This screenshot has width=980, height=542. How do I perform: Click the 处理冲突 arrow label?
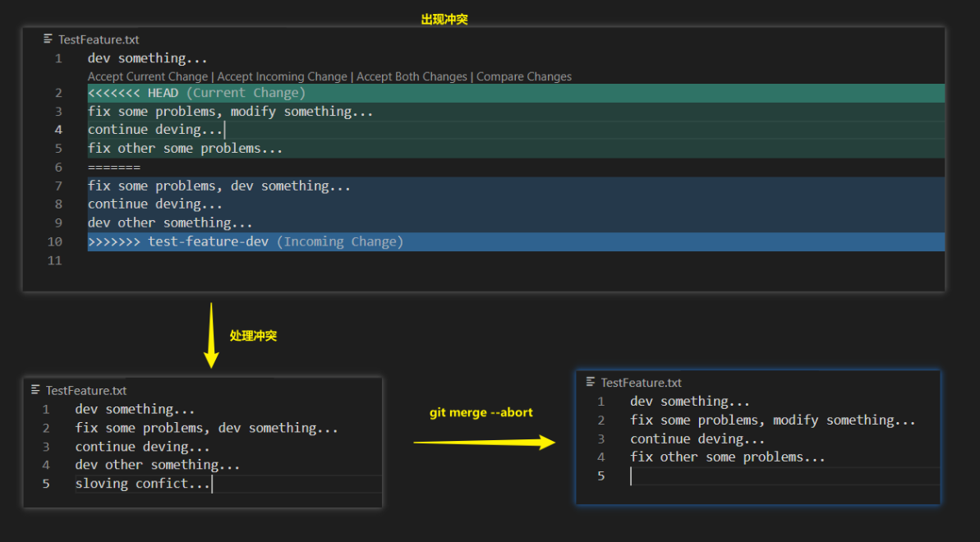(252, 335)
